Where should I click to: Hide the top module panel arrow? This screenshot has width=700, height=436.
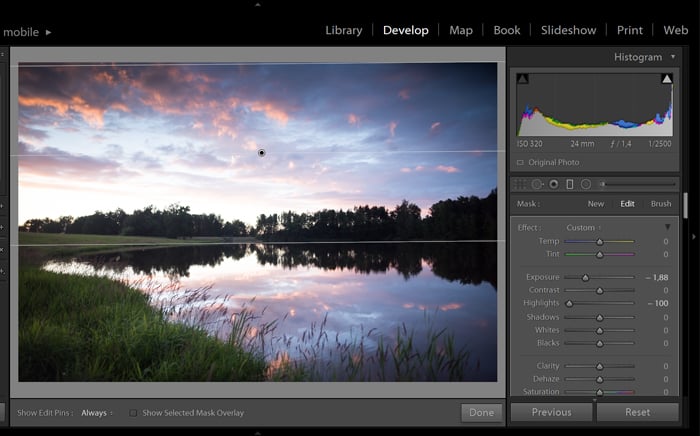(258, 4)
